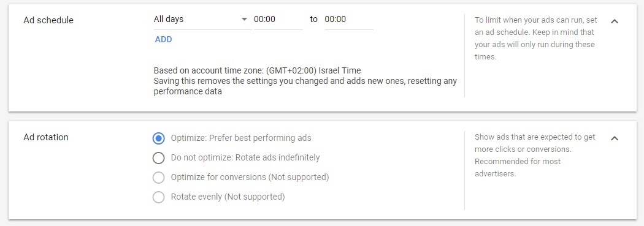Viewport: 644px width, 226px height.
Task: Collapse the Ad schedule section chevron
Action: [615, 21]
